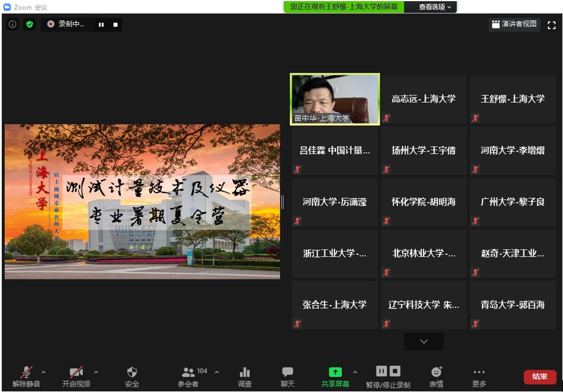Turn on camera with 开启视频
Image resolution: width=563 pixels, height=392 pixels.
click(76, 372)
